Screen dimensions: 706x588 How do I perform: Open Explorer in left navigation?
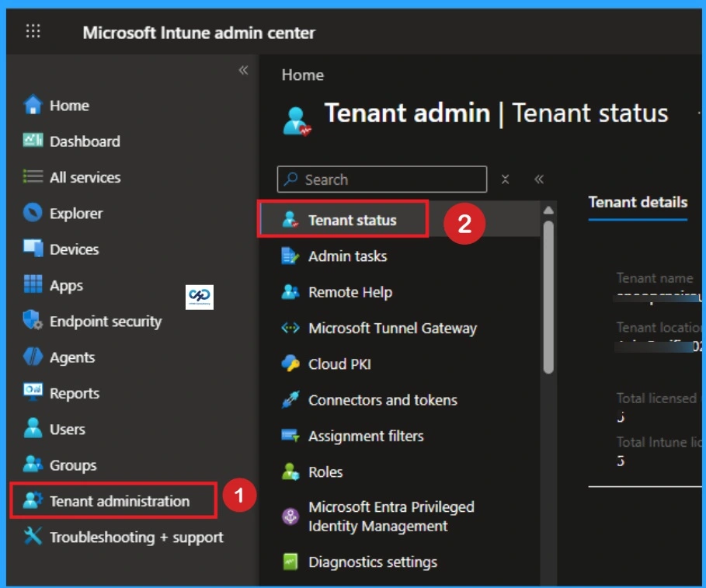pos(76,213)
